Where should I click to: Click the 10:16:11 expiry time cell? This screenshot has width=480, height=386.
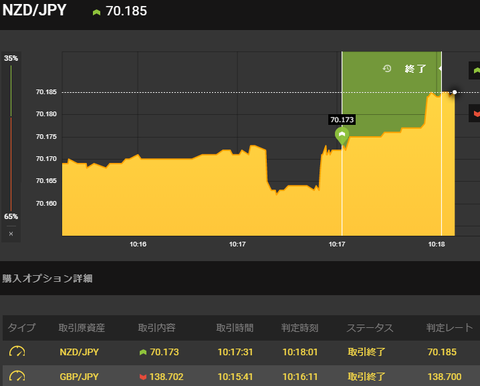click(x=300, y=377)
